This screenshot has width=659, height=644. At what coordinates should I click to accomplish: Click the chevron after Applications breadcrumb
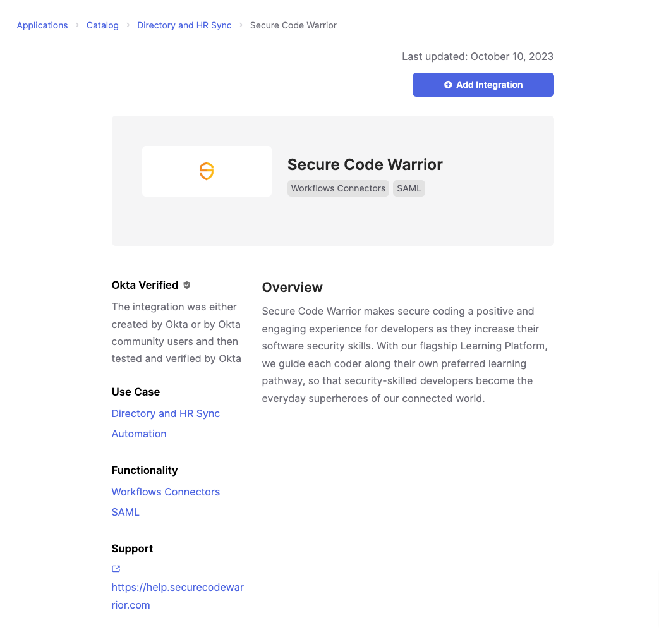[x=77, y=25]
